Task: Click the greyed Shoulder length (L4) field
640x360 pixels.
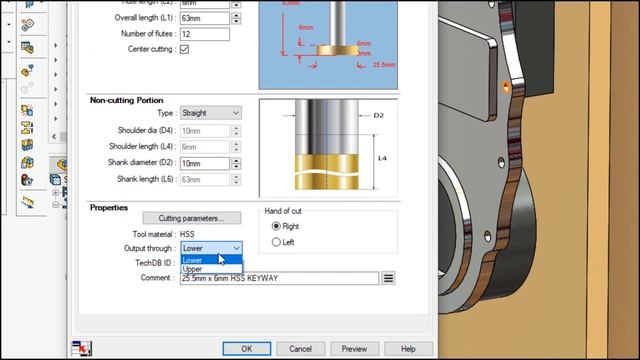Action: 205,147
